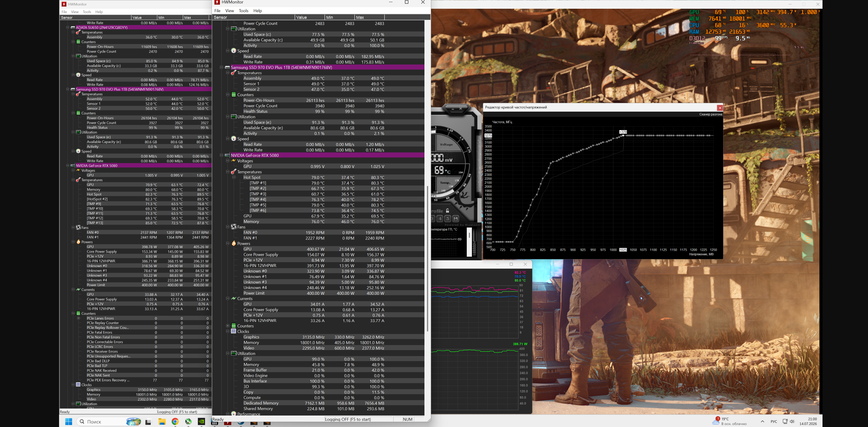Collapse NVIDIA GeForce RTX 5080 node in front window
This screenshot has width=868, height=427.
tap(221, 155)
